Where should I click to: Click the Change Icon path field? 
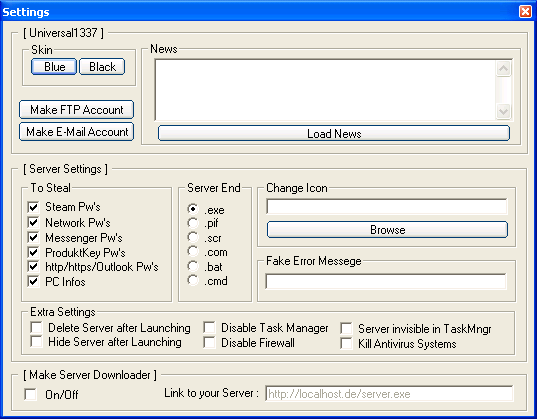(387, 207)
